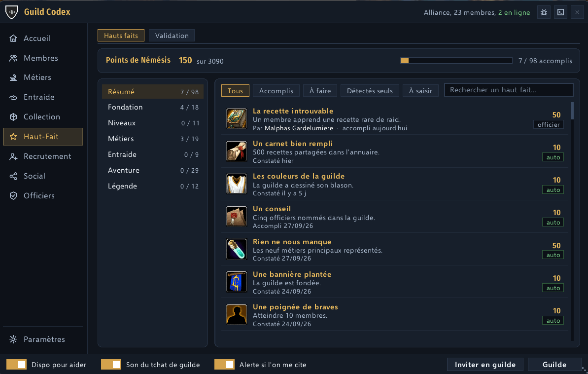
Task: Select the Rien ne nous manque potion icon
Action: point(237,249)
